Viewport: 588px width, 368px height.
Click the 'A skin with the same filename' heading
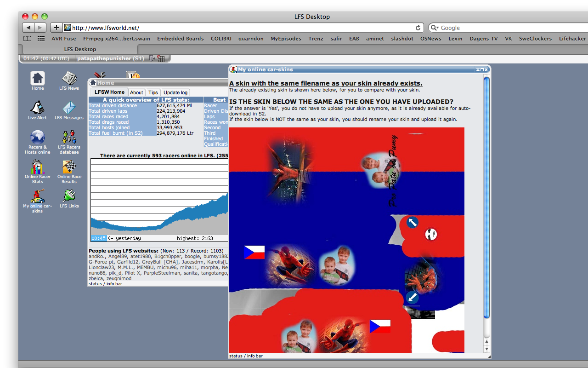pyautogui.click(x=326, y=83)
